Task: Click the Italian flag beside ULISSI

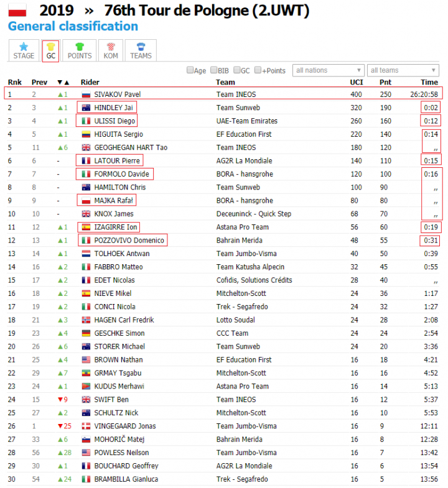Action: (x=86, y=121)
